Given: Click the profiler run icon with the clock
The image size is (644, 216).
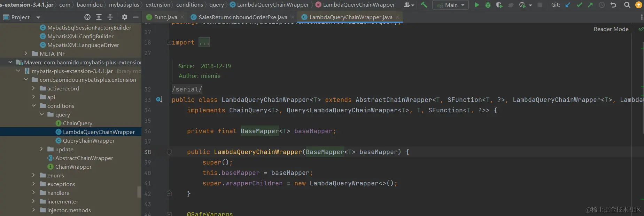Looking at the screenshot, I should 522,5.
